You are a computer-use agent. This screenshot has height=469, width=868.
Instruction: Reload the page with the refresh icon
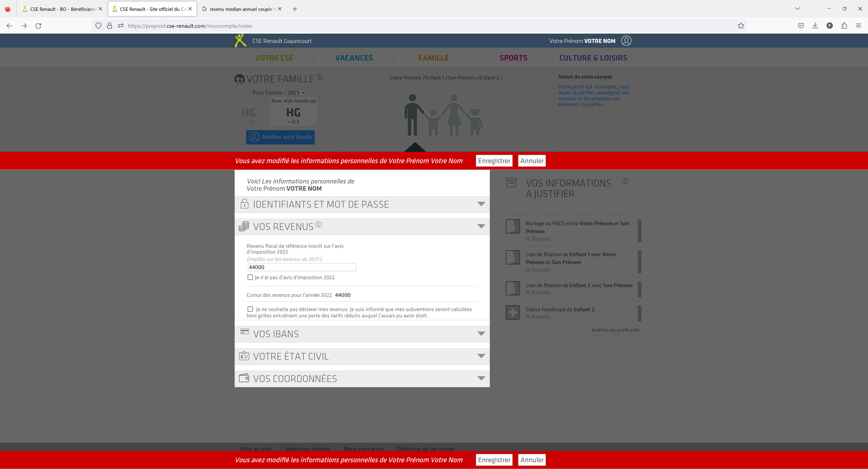38,26
